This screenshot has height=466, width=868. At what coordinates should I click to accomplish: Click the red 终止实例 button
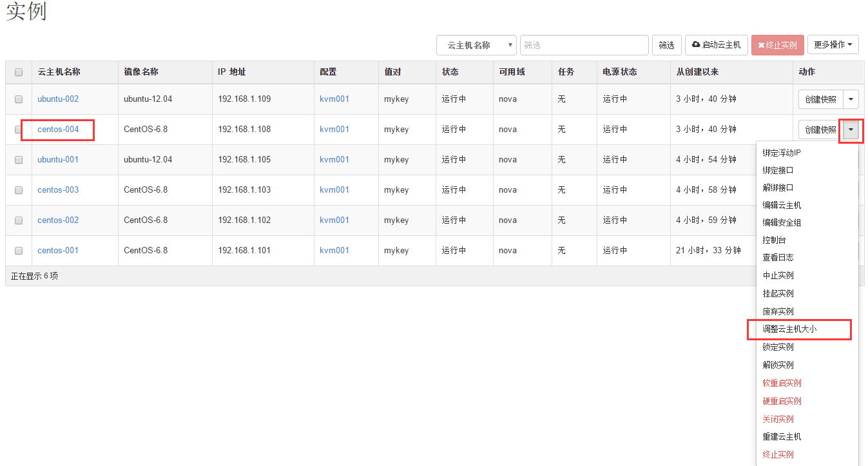778,45
